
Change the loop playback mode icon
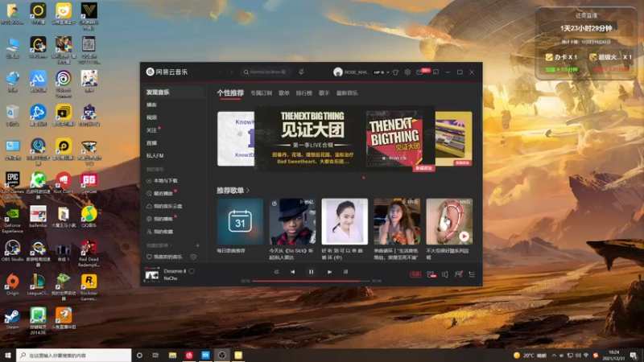(x=276, y=272)
